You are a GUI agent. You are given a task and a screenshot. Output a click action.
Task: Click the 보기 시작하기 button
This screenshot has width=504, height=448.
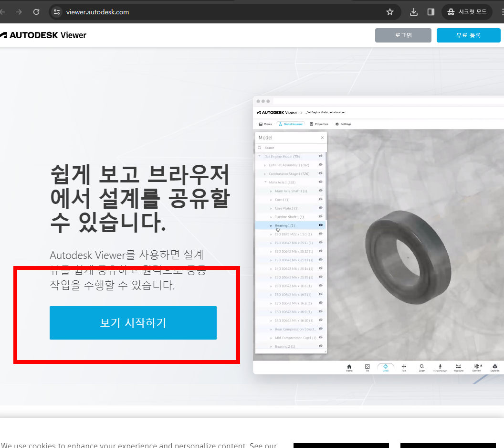(x=133, y=323)
